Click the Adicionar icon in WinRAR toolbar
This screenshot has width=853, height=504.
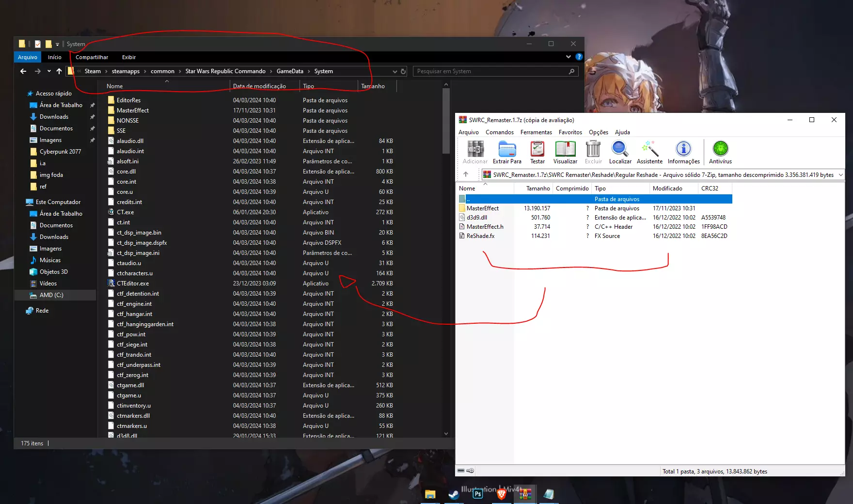pyautogui.click(x=475, y=153)
